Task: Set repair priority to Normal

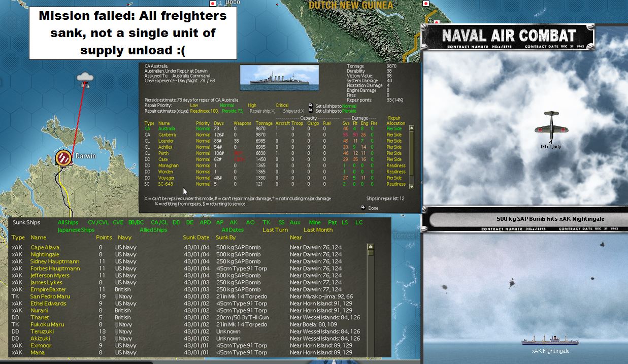Action: pyautogui.click(x=227, y=106)
